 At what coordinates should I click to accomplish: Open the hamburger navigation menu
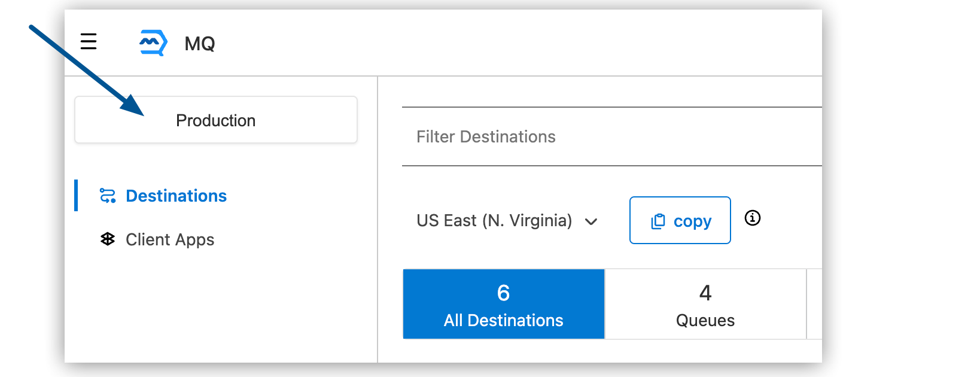coord(88,42)
